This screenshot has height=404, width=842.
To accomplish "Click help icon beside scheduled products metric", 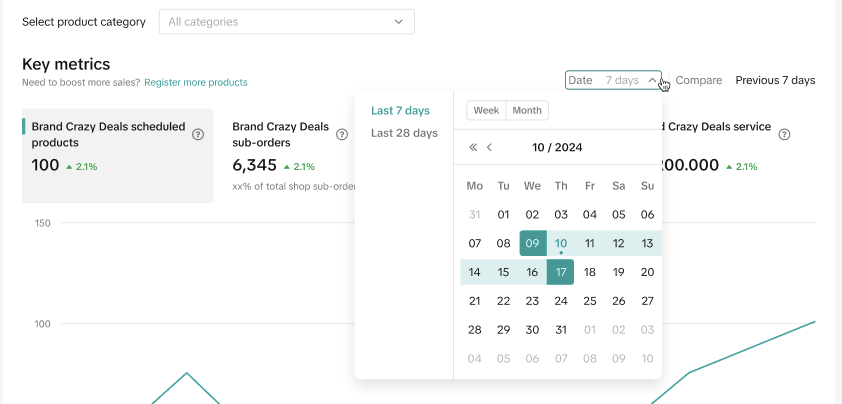I will pyautogui.click(x=198, y=134).
